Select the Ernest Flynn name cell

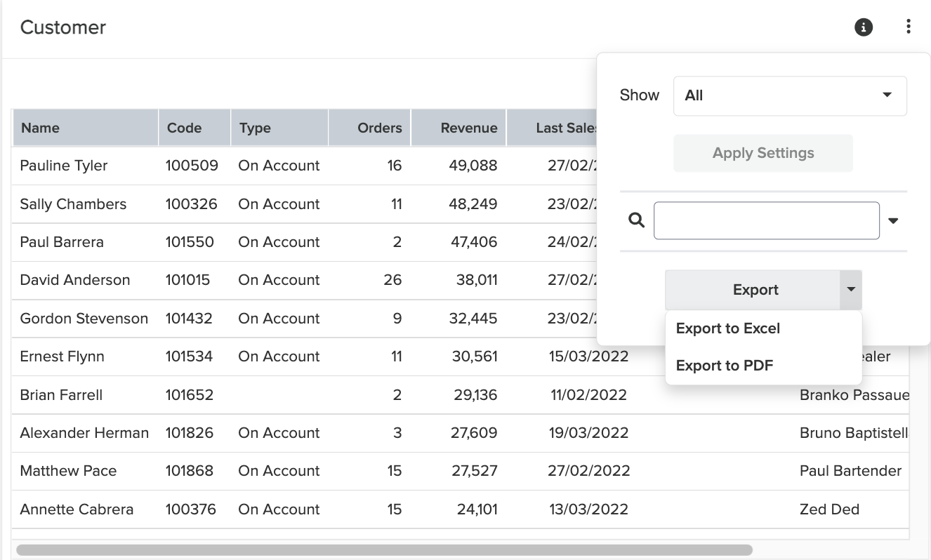62,356
